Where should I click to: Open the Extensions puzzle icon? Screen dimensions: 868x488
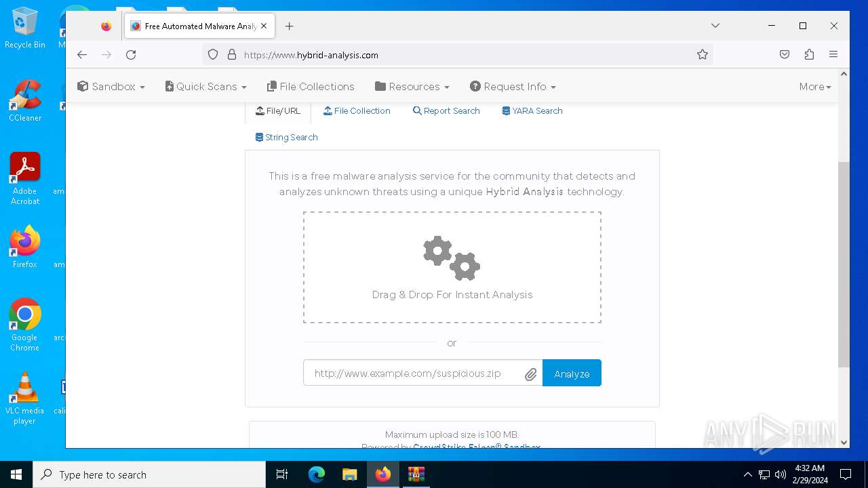click(x=809, y=55)
